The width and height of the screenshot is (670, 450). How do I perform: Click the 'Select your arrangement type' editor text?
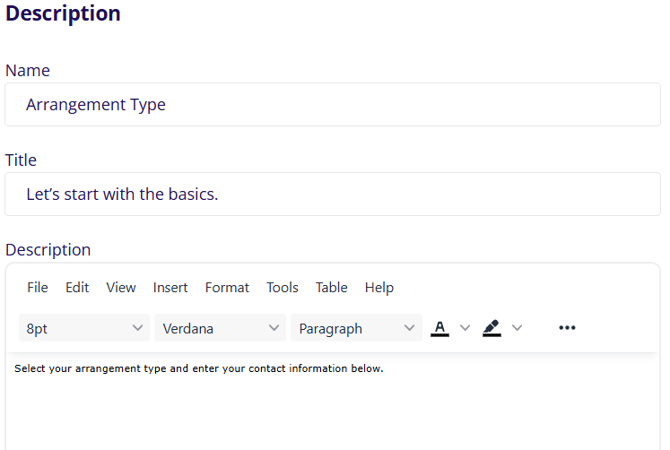[x=198, y=369]
